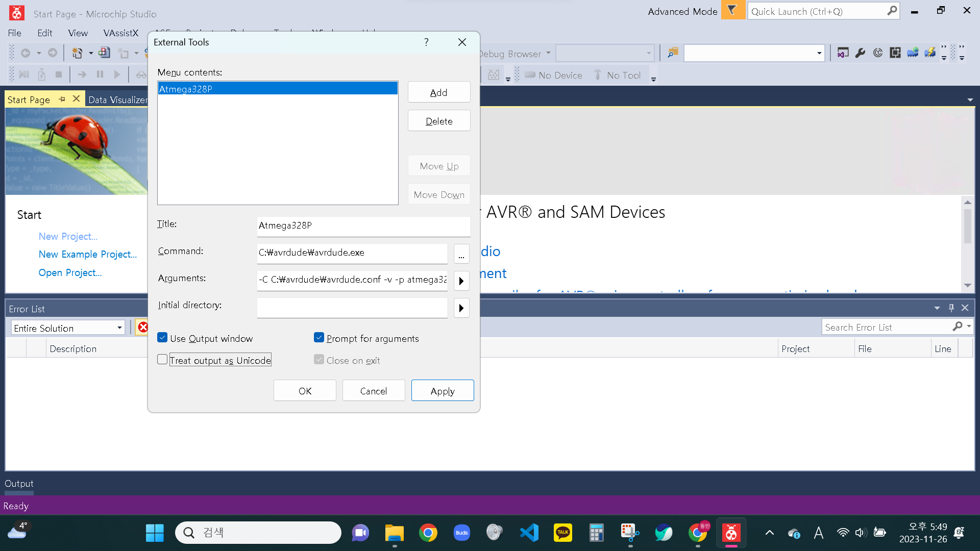Click the red error filter icon
This screenshot has height=551, width=980.
point(143,328)
